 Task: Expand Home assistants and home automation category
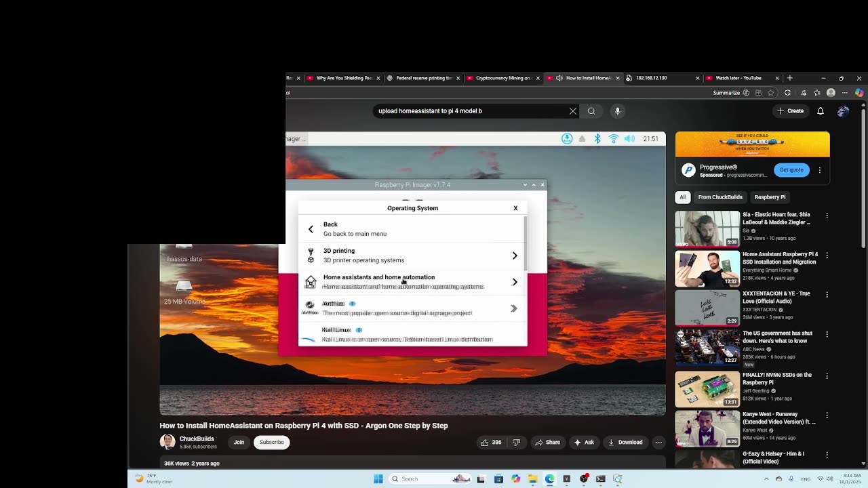click(412, 282)
